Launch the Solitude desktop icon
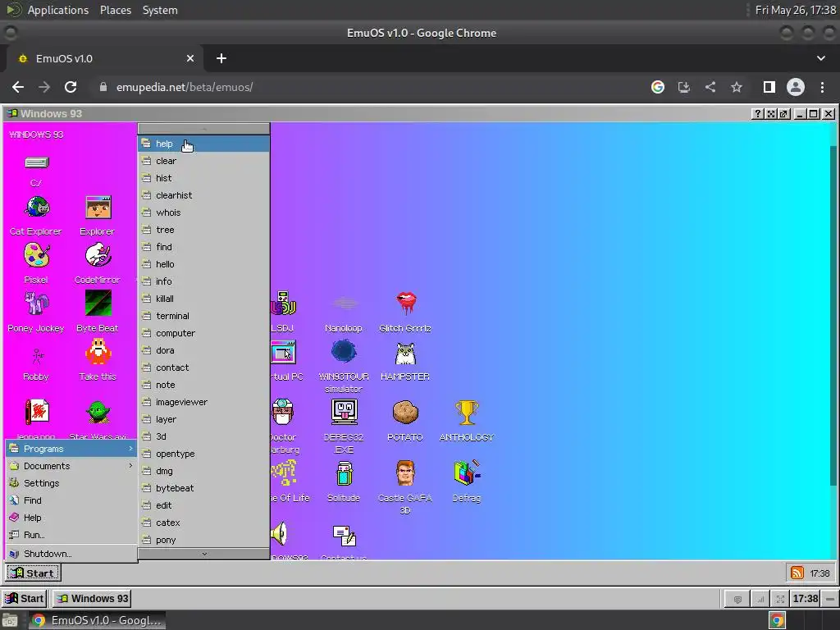Viewport: 840px width, 630px height. (x=344, y=473)
